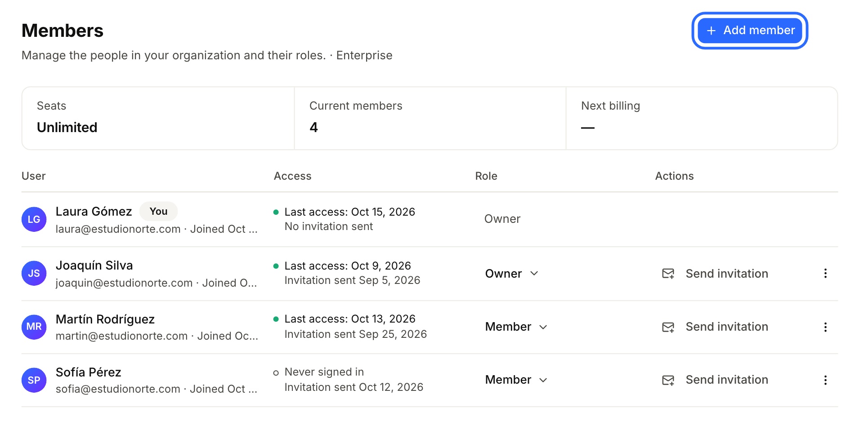Open the Member role dropdown for Sofía Pérez

[516, 380]
